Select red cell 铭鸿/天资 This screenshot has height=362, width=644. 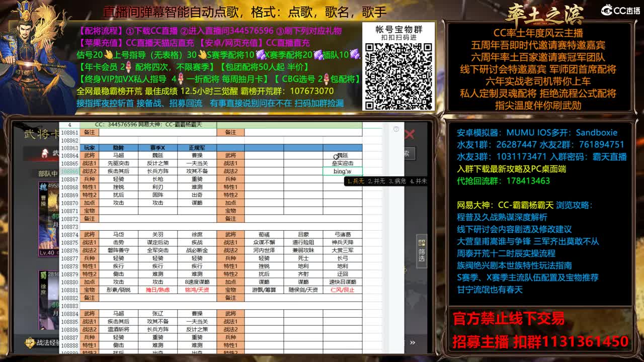tap(197, 290)
